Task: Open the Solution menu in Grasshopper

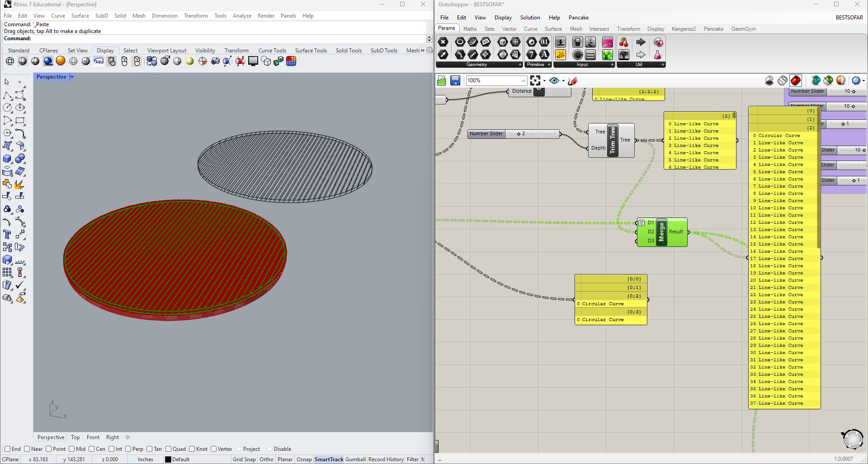Action: [x=530, y=18]
